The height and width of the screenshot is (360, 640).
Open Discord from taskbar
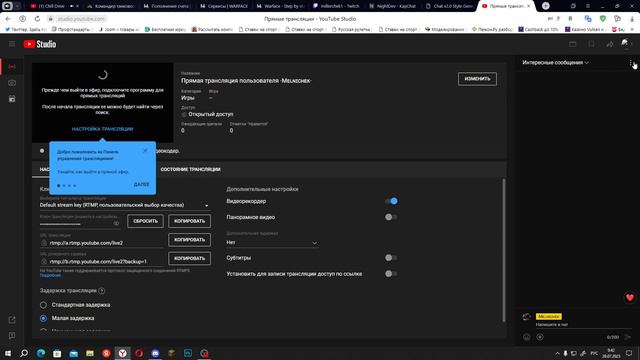pos(155,353)
